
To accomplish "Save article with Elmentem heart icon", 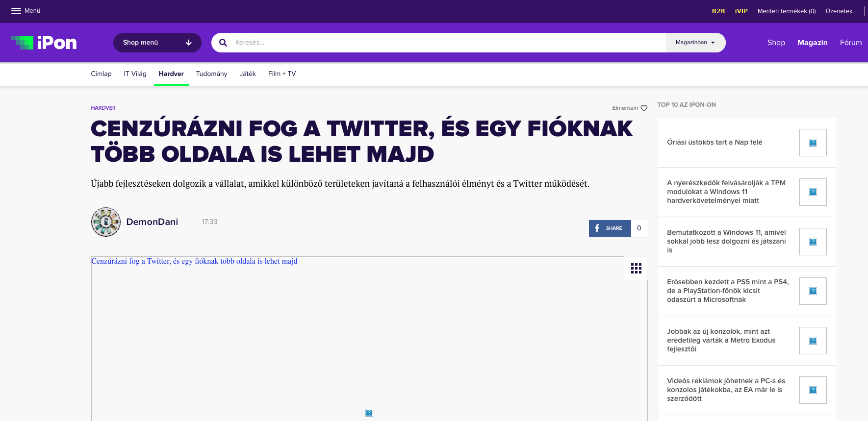I will [644, 108].
